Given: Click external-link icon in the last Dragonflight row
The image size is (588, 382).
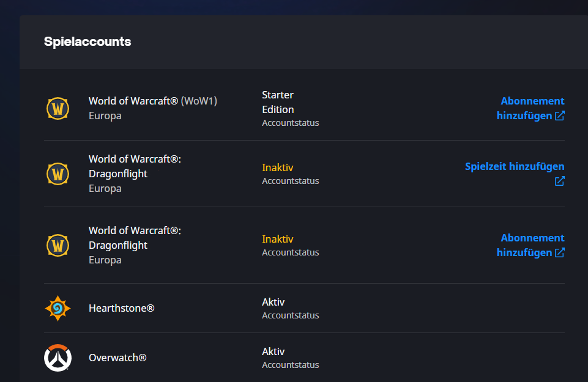Looking at the screenshot, I should point(559,253).
